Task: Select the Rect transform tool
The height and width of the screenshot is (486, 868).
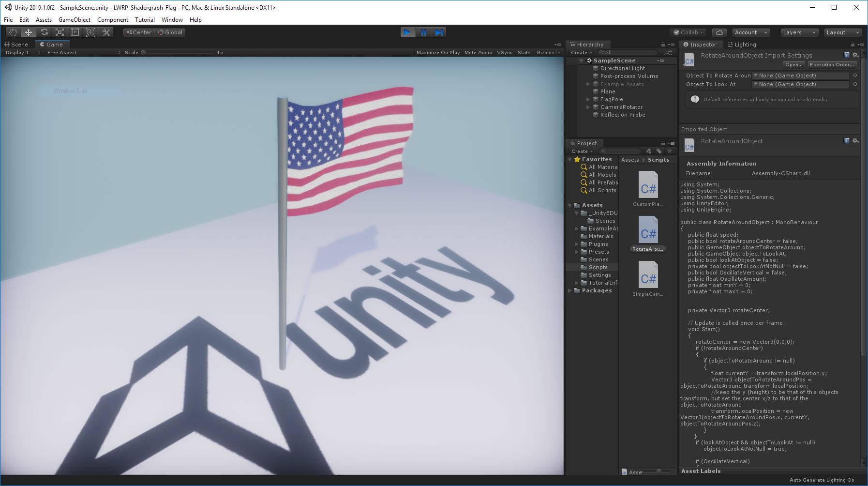Action: pyautogui.click(x=75, y=32)
